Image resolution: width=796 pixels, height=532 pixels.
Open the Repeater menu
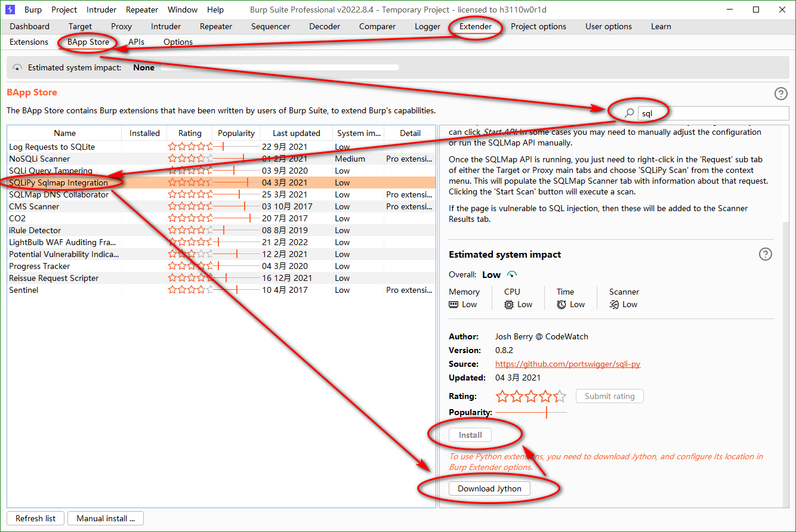(x=141, y=10)
